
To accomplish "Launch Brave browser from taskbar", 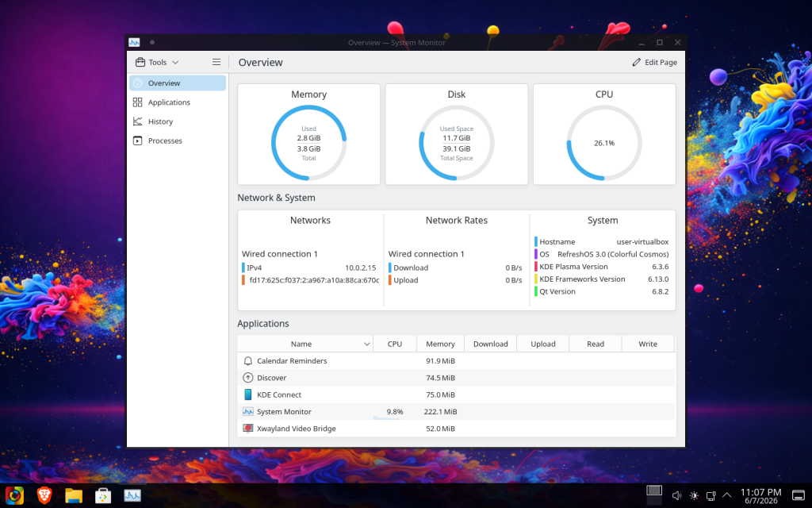I will [x=44, y=496].
